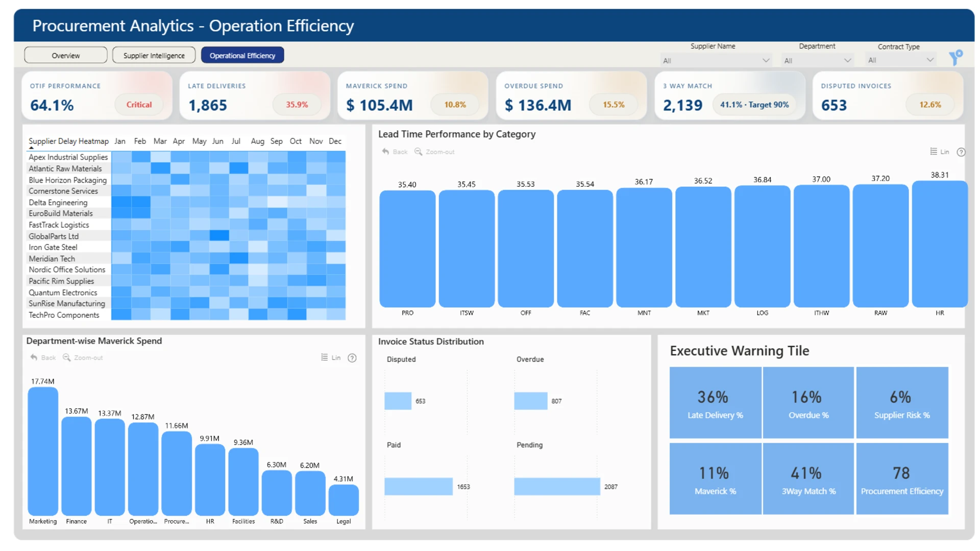Image resolution: width=980 pixels, height=551 pixels.
Task: Open help icon on Maverick Spend chart
Action: [x=352, y=358]
